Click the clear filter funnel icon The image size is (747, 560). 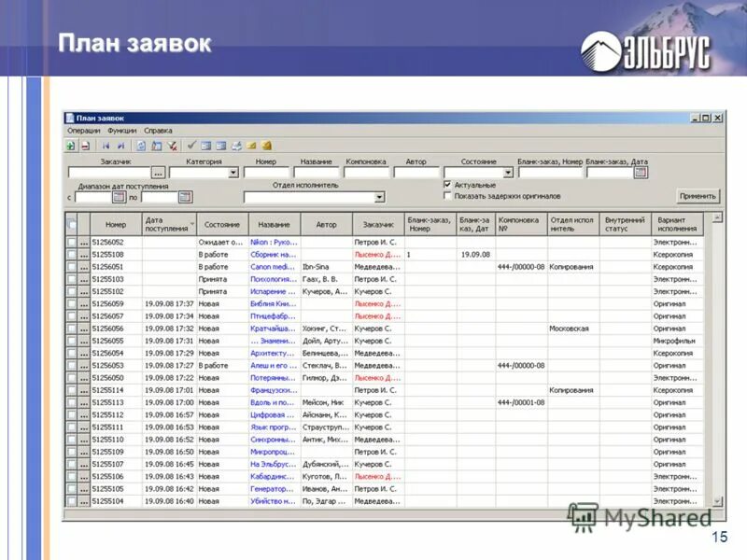pyautogui.click(x=172, y=146)
